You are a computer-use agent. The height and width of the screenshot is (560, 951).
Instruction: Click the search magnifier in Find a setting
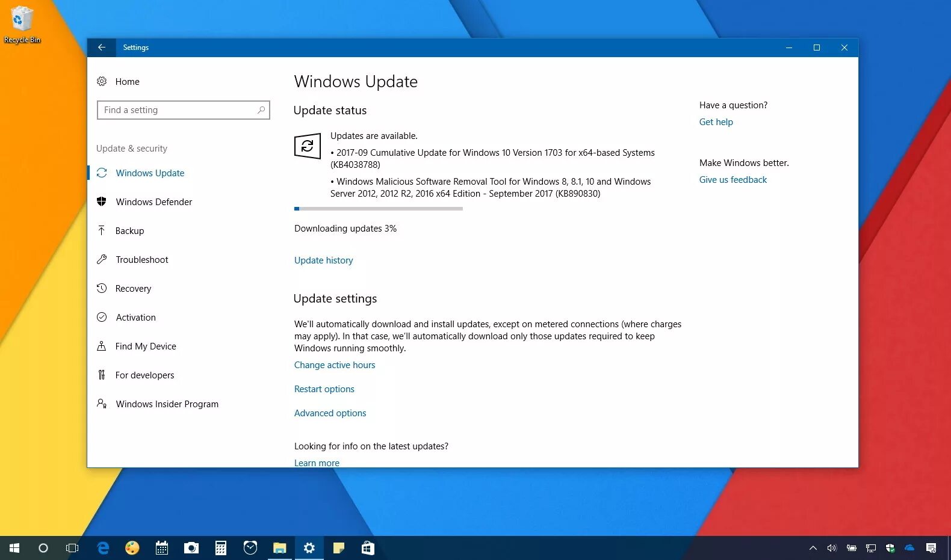[261, 110]
